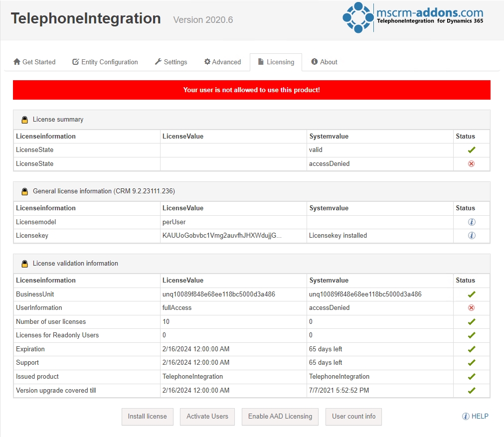Click the Support LicenseValue date 2/16/2024
This screenshot has height=437, width=504.
pos(196,362)
